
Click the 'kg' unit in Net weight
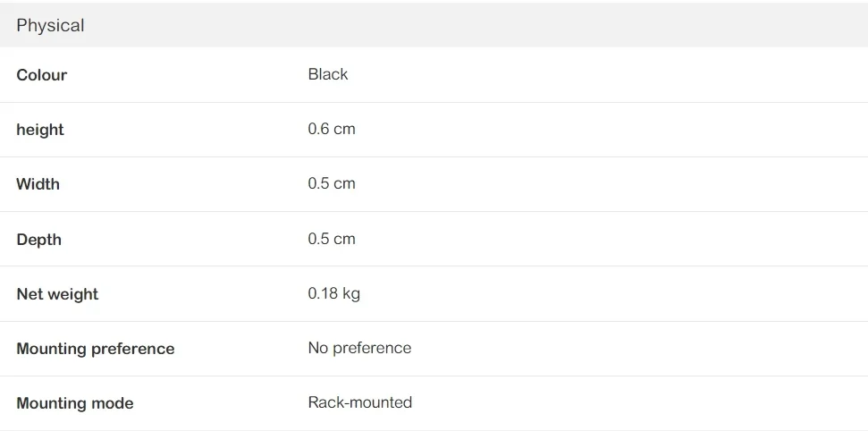[351, 293]
